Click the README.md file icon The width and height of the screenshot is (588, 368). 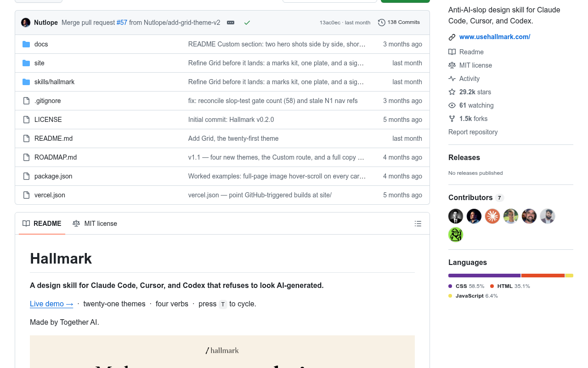coord(26,138)
